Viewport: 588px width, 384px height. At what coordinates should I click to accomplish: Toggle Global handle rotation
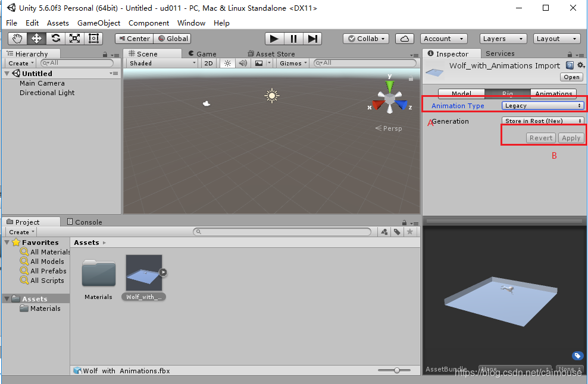point(173,39)
